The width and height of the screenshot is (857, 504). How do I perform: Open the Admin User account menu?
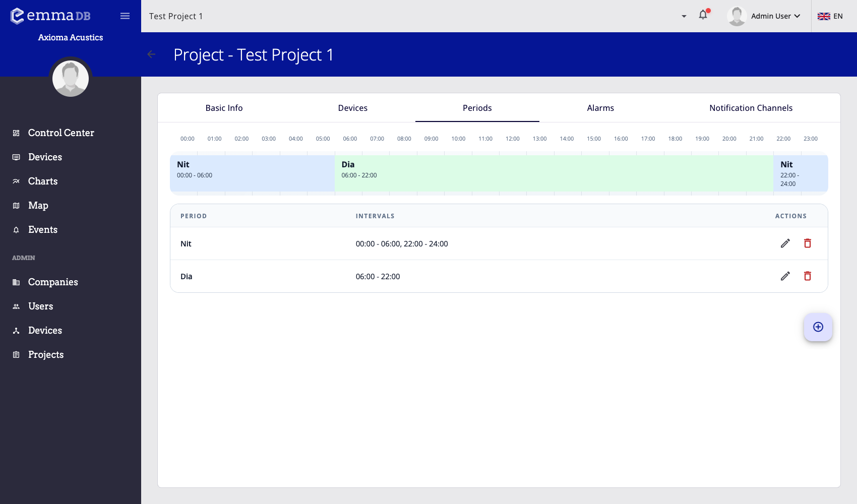[x=764, y=16]
